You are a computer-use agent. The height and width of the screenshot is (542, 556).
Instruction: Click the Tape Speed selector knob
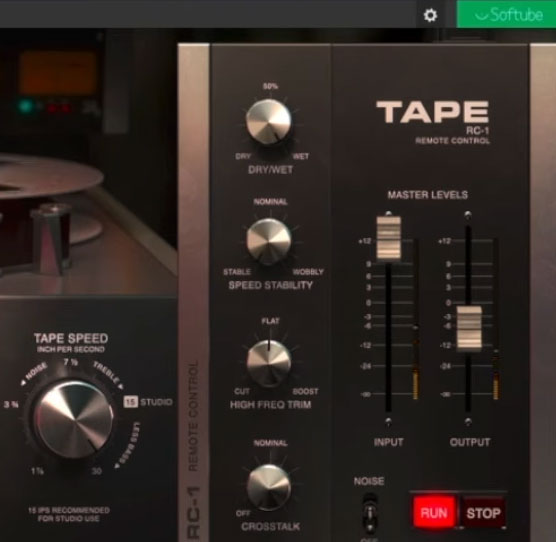click(74, 420)
